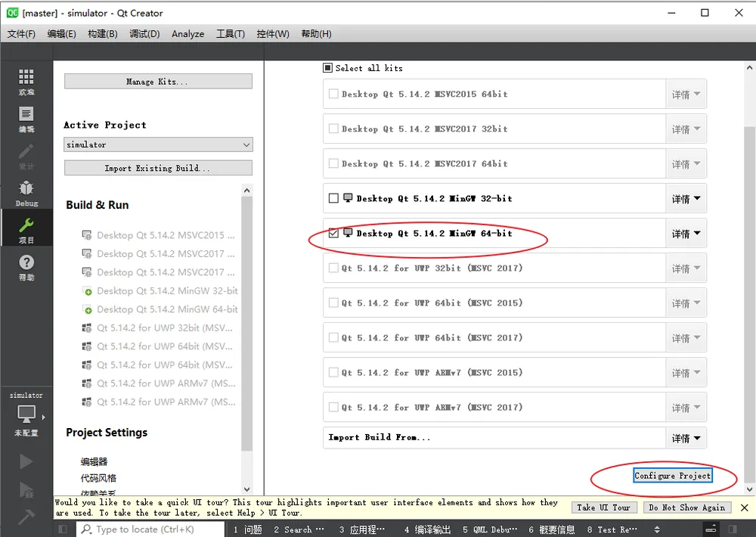This screenshot has height=537, width=756.
Task: Click Import Existing Build... button
Action: click(158, 168)
